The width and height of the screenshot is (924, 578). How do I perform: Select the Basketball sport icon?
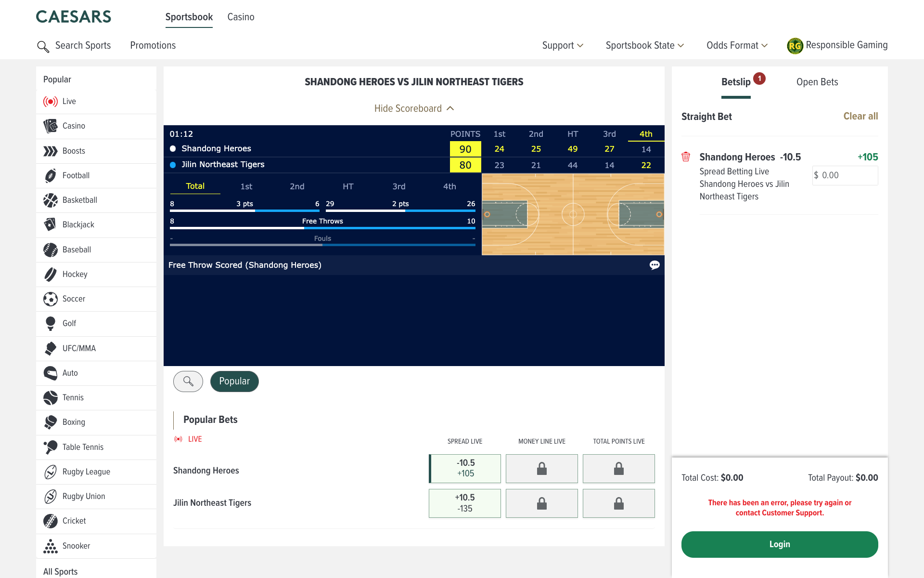pos(51,200)
